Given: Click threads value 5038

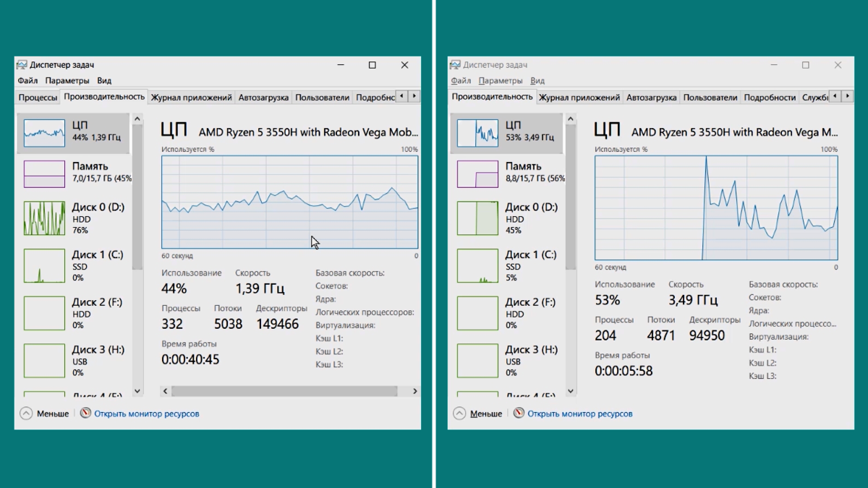Looking at the screenshot, I should click(x=228, y=324).
